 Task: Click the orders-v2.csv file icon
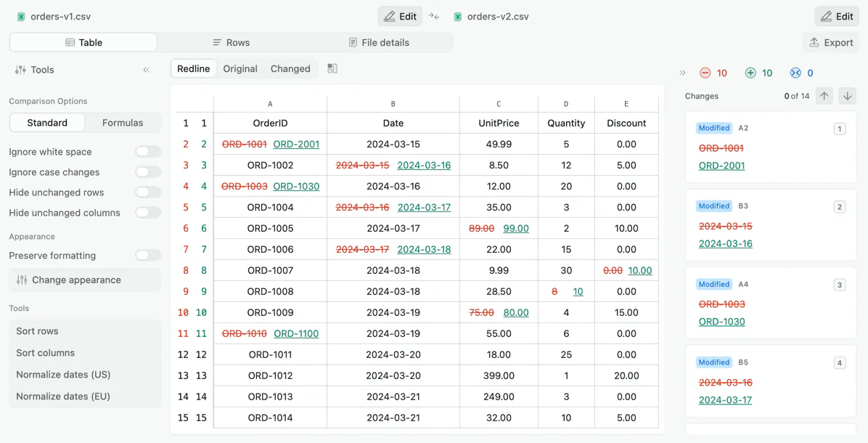click(458, 17)
